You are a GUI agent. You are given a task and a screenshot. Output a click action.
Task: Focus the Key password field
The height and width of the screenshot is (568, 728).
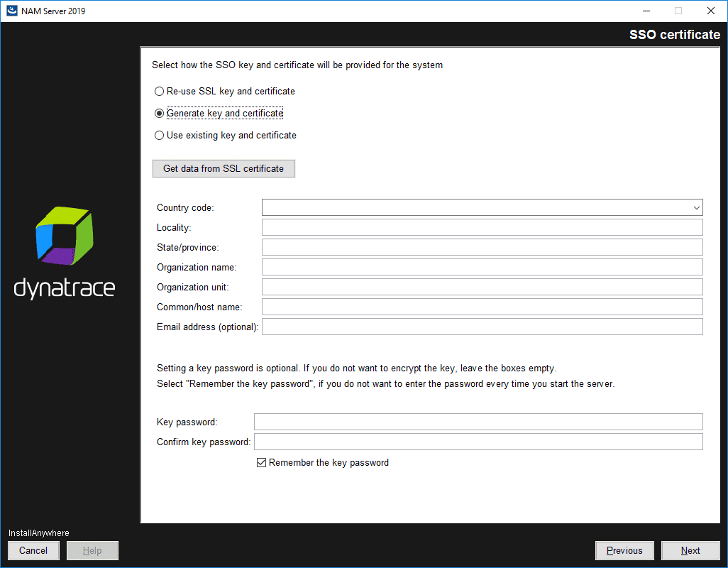coord(478,422)
